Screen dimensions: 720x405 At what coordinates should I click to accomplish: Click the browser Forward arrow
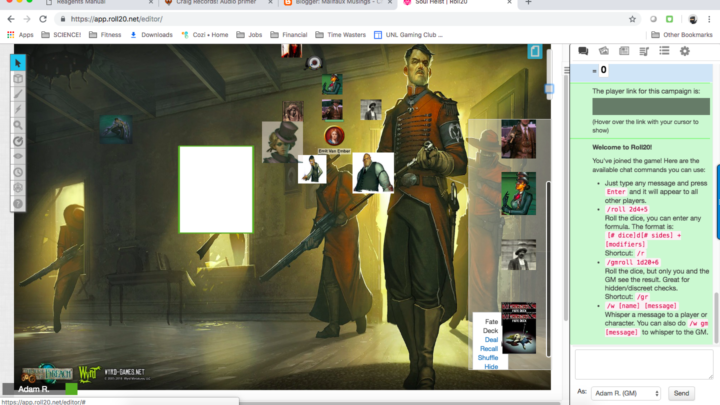coord(27,19)
